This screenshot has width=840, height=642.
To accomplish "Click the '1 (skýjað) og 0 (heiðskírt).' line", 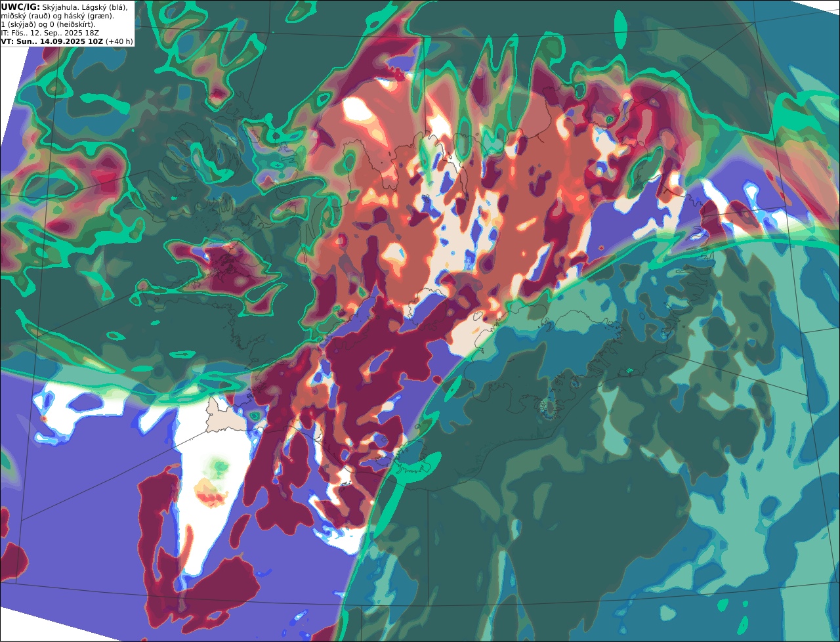I will click(x=48, y=24).
